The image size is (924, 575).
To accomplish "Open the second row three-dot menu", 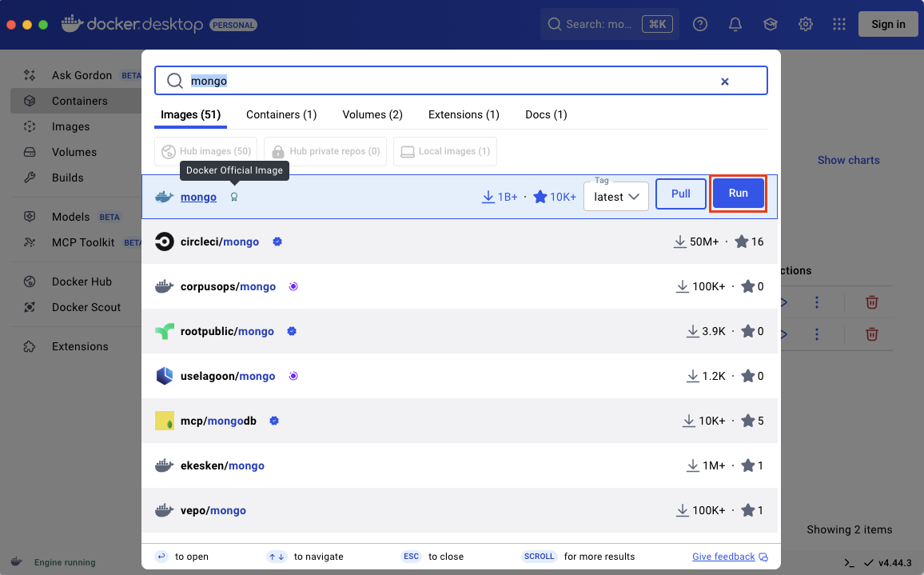I will click(x=817, y=334).
